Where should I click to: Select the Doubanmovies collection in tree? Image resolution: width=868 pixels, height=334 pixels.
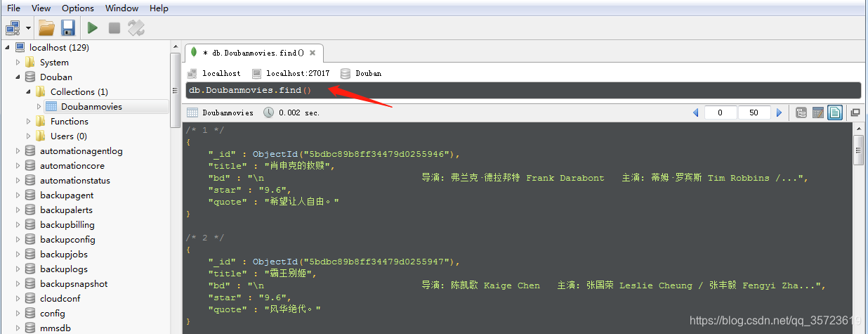click(x=91, y=106)
